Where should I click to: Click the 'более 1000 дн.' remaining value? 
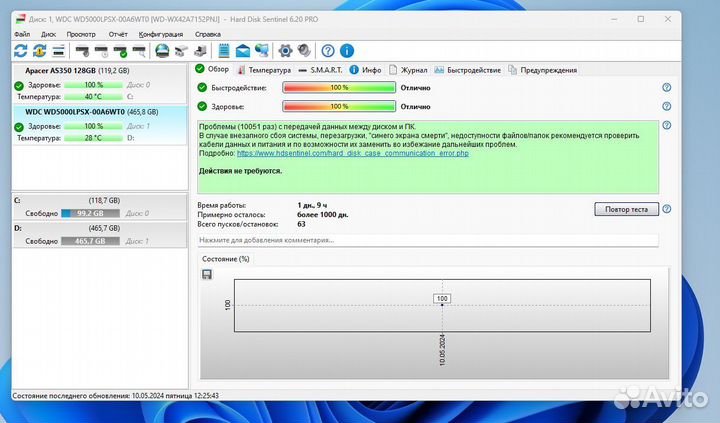[x=323, y=214]
